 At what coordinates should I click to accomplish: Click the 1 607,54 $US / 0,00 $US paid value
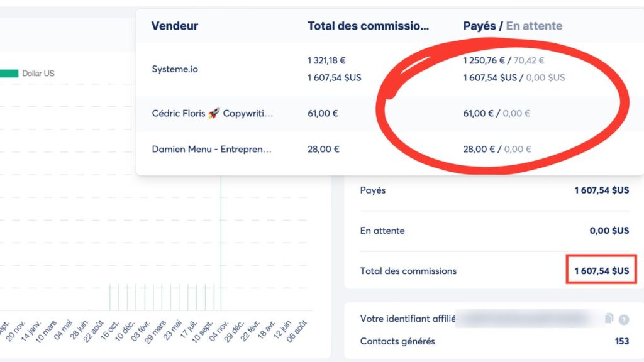pyautogui.click(x=514, y=77)
